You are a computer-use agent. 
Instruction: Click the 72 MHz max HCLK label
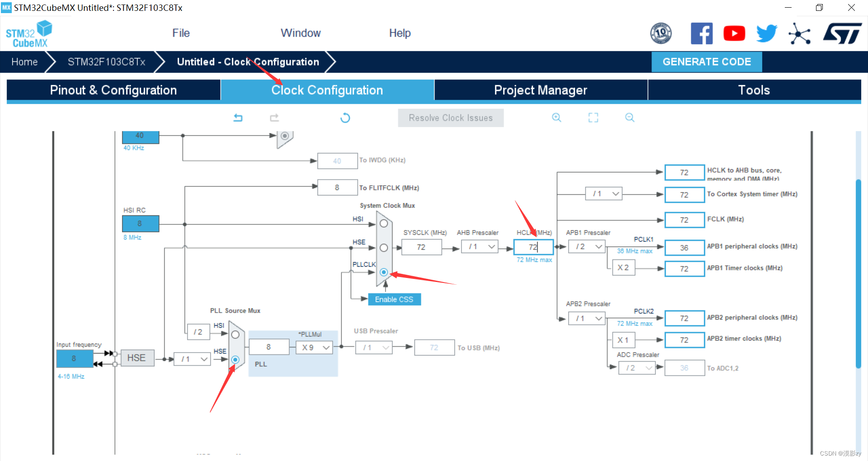click(534, 260)
